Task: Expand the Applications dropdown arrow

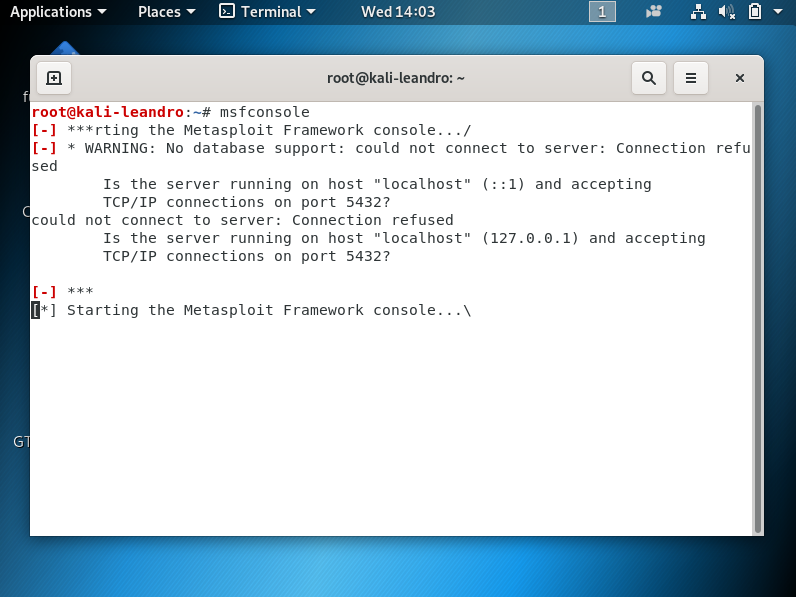Action: (102, 11)
